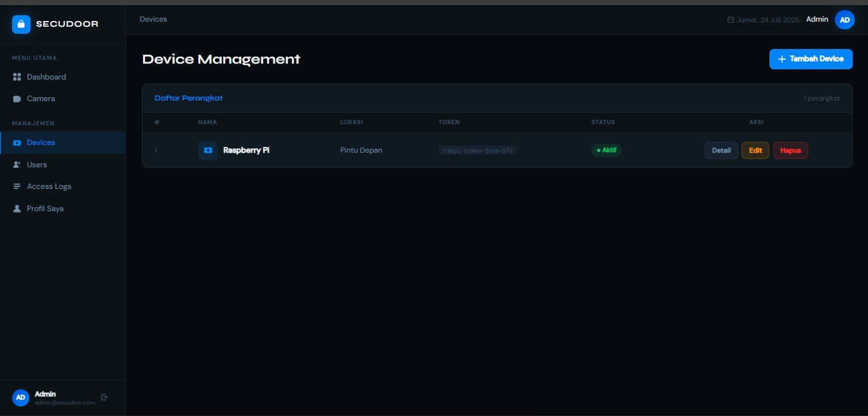The height and width of the screenshot is (416, 868).
Task: Click the Raspberry Pi device icon
Action: point(208,150)
